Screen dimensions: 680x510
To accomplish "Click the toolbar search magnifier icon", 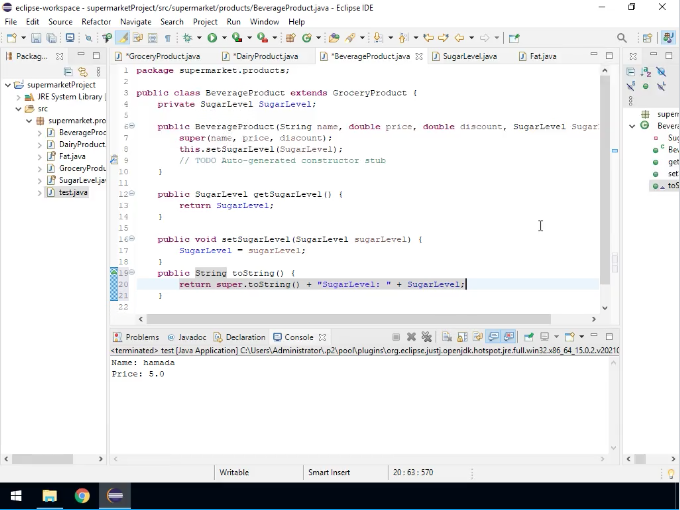I will pos(622,38).
